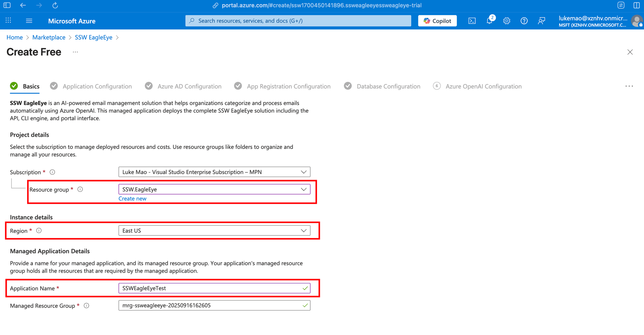The height and width of the screenshot is (335, 644).
Task: Click the info icon beside Region
Action: [x=39, y=231]
